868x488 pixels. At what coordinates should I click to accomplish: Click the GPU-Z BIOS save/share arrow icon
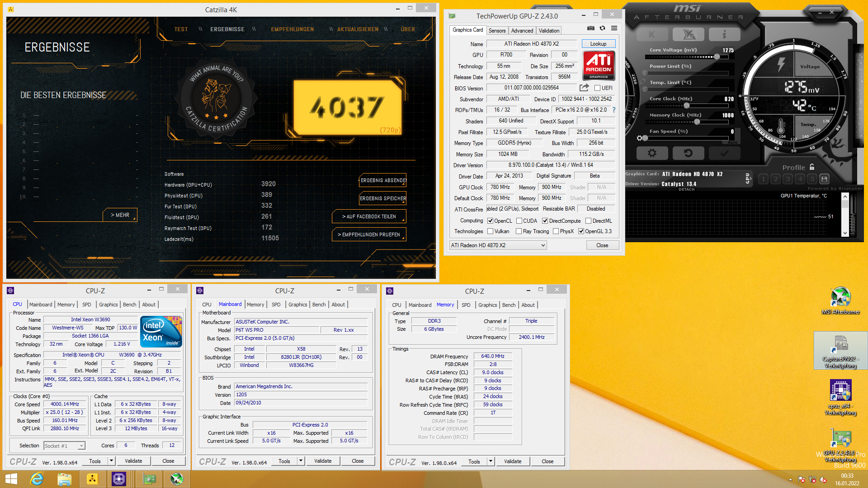(x=584, y=88)
